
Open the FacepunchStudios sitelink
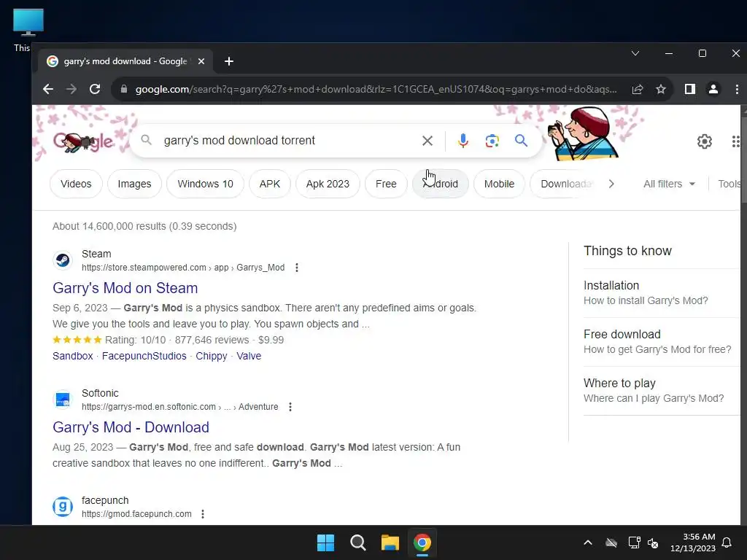(144, 356)
